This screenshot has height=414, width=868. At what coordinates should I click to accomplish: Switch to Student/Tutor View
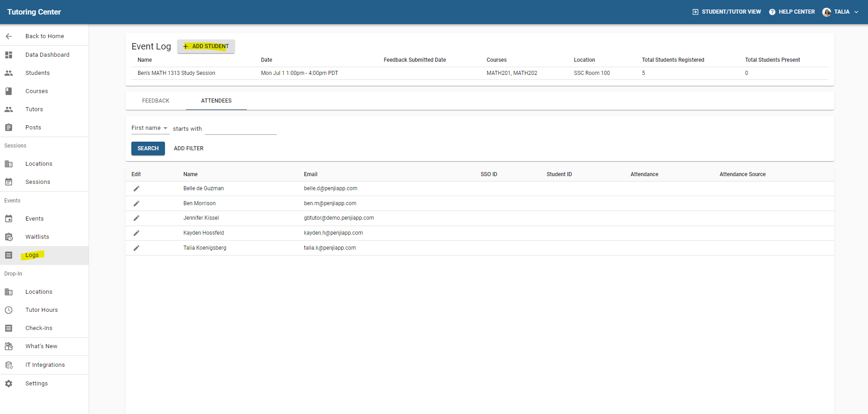tap(726, 12)
